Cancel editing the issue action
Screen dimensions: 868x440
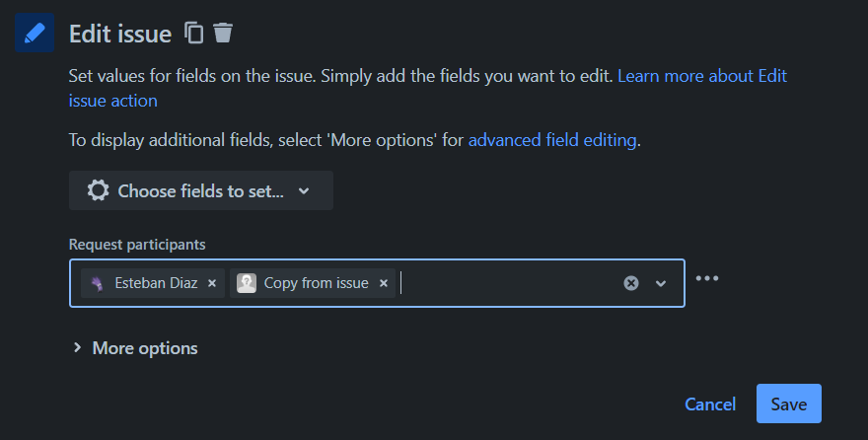[710, 404]
